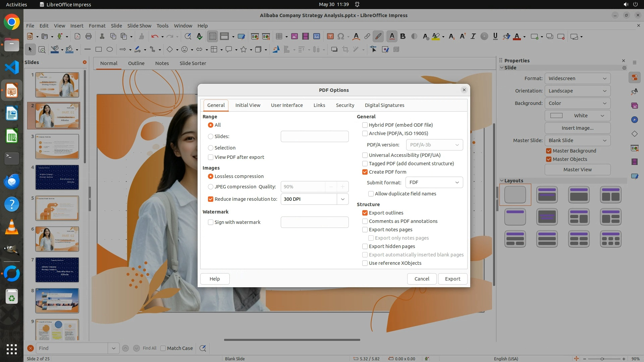Open the White background color swatch
The image size is (644, 362).
pos(577,116)
